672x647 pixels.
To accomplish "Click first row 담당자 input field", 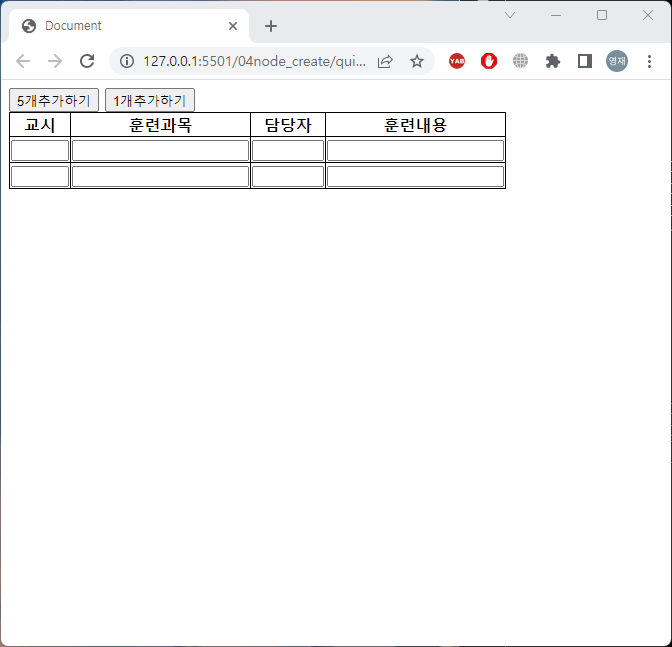I will pos(288,150).
